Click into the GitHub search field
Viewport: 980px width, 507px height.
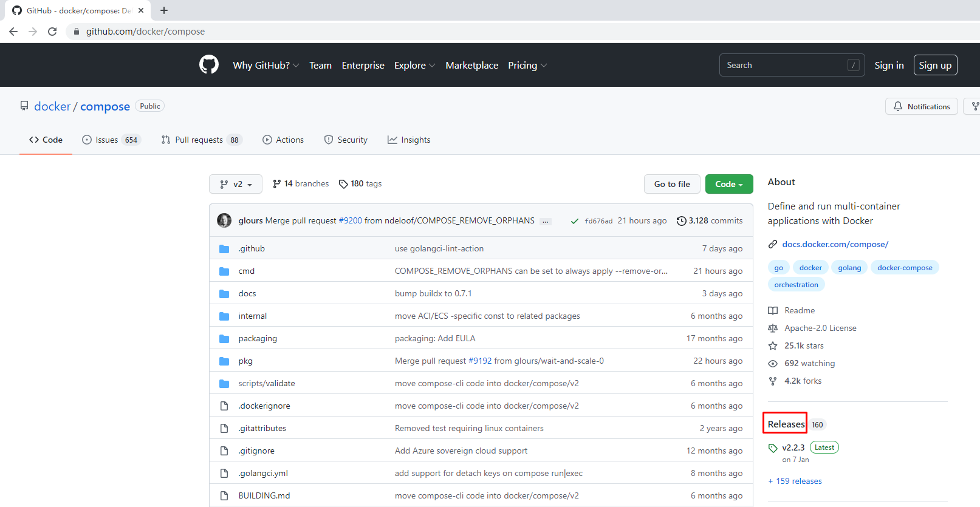pos(784,65)
